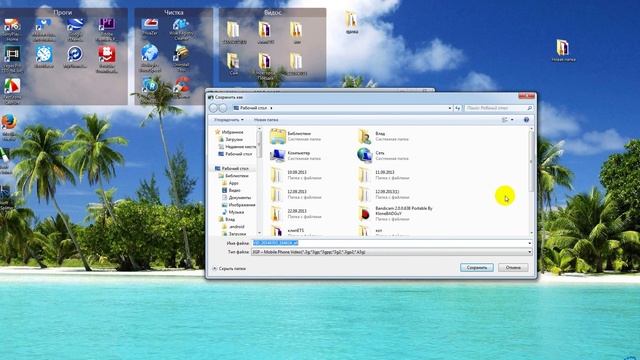Select the folder named 22.09.2013
640x360 pixels.
click(296, 213)
